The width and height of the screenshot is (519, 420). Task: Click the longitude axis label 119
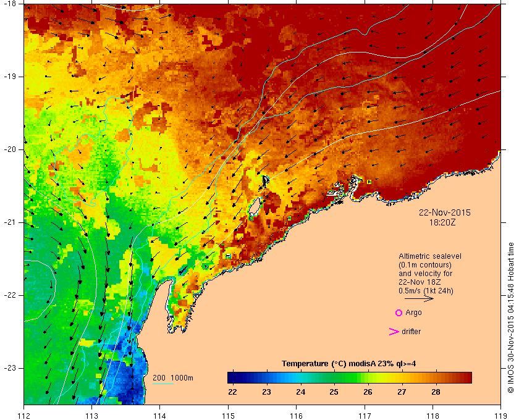(x=500, y=416)
